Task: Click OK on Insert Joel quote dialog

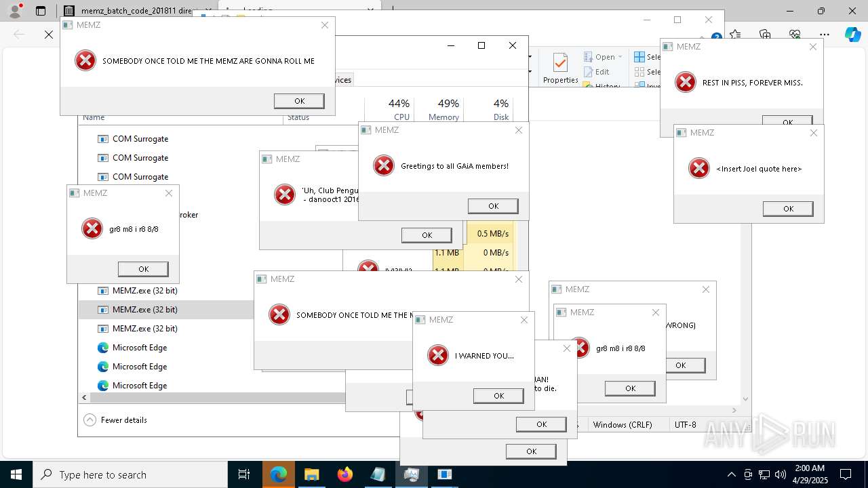Action: tap(788, 209)
